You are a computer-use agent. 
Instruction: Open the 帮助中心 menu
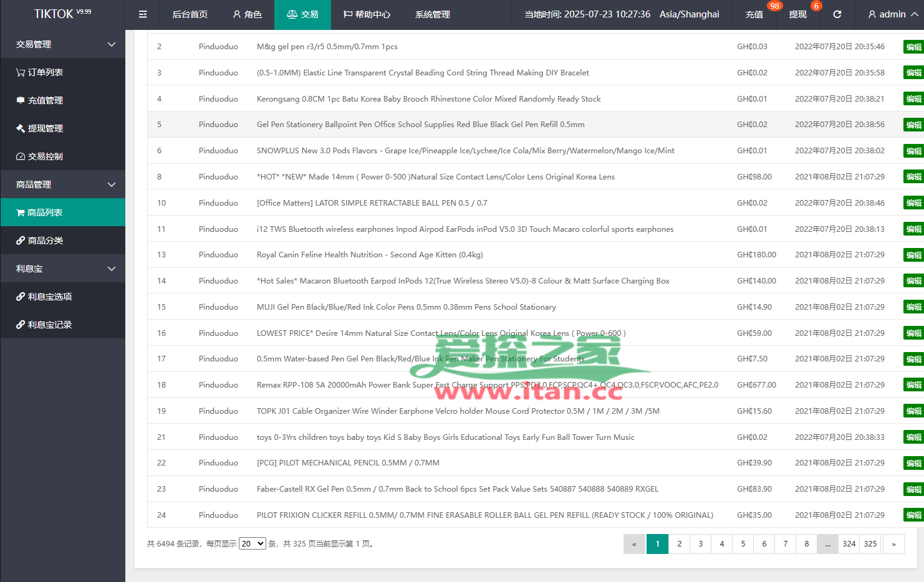tap(367, 14)
